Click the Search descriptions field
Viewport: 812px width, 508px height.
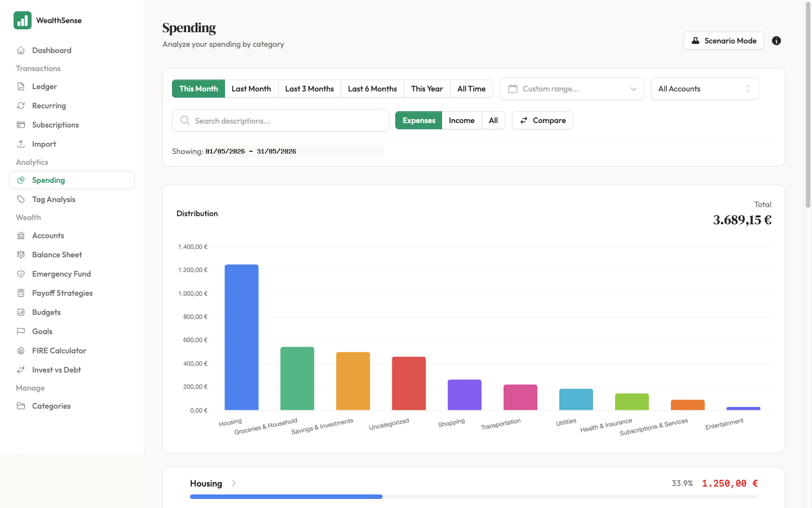280,120
